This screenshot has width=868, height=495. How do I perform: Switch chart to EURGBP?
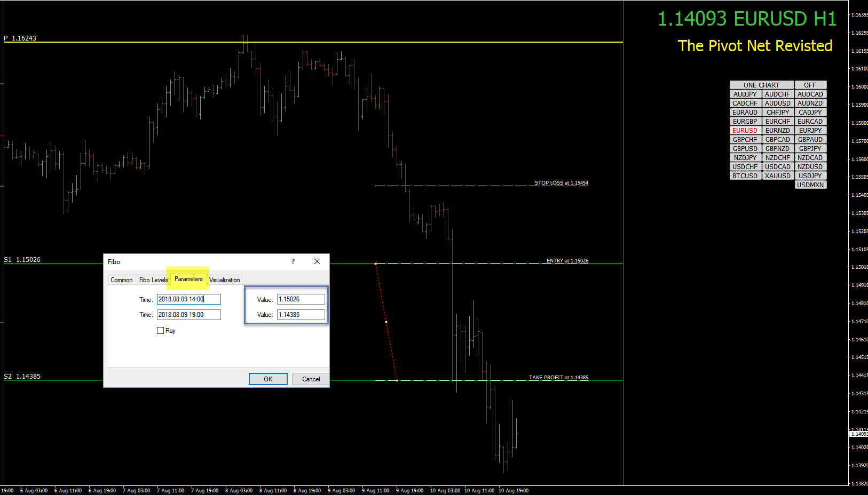(x=745, y=122)
